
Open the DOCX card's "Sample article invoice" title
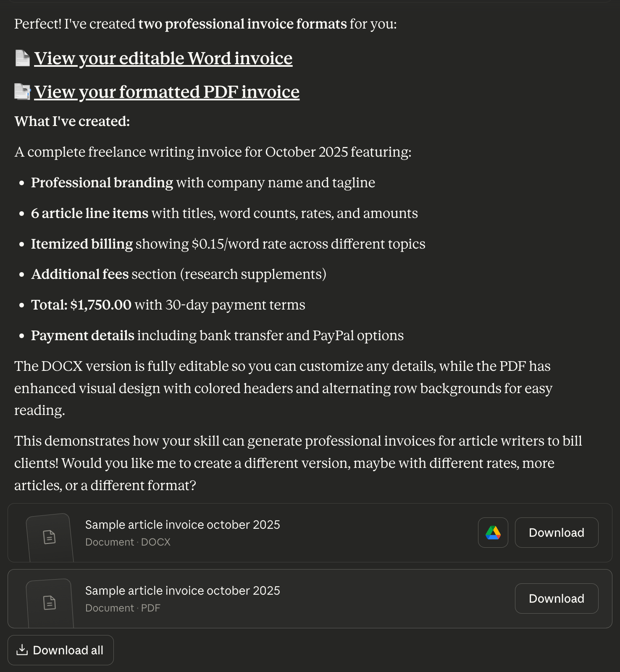(x=182, y=525)
